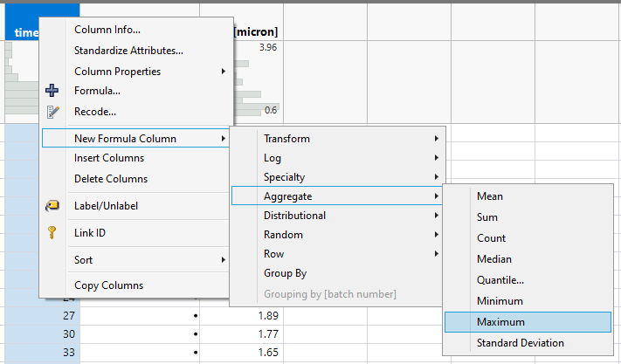Viewport: 621px width, 364px height.
Task: Select Median aggregate function
Action: tap(528, 259)
